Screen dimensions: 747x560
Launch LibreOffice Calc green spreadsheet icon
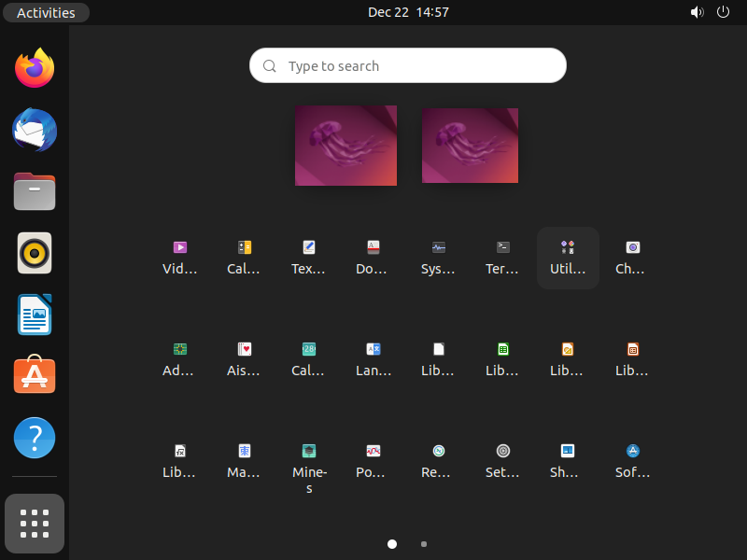pyautogui.click(x=503, y=359)
